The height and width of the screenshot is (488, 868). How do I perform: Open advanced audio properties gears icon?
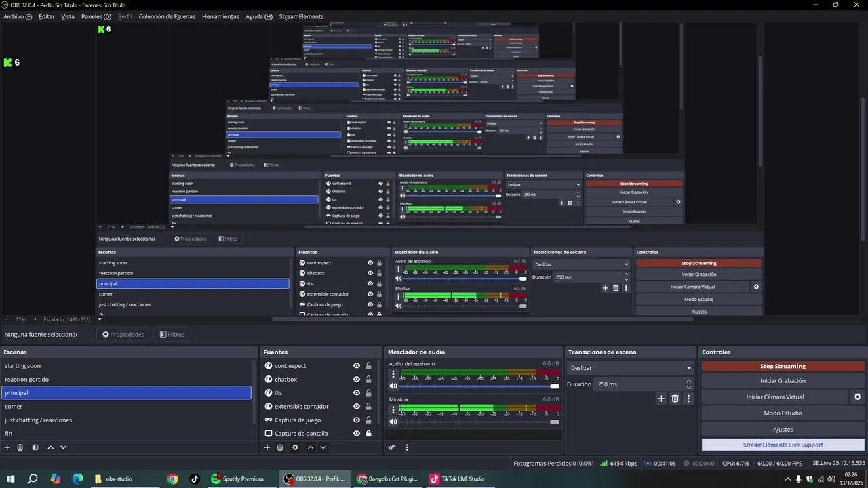pos(391,447)
